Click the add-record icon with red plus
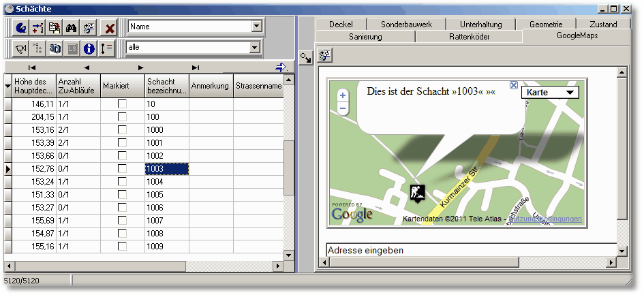 coord(37,28)
